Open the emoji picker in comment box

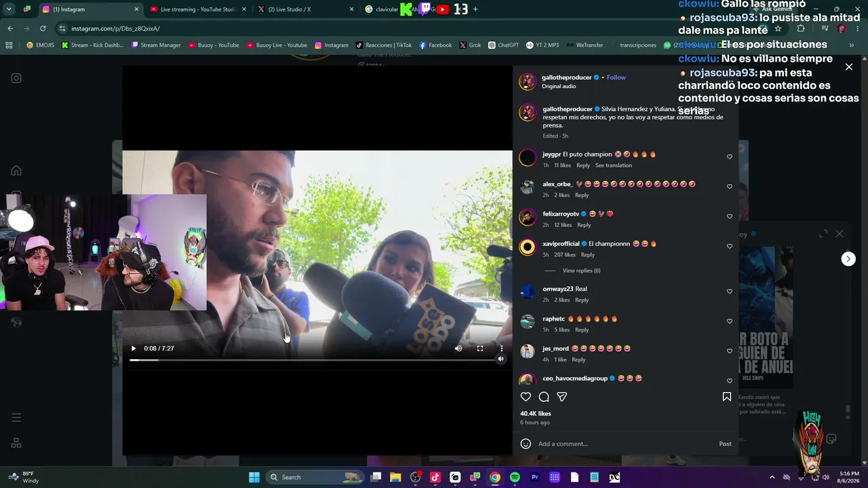pyautogui.click(x=526, y=444)
